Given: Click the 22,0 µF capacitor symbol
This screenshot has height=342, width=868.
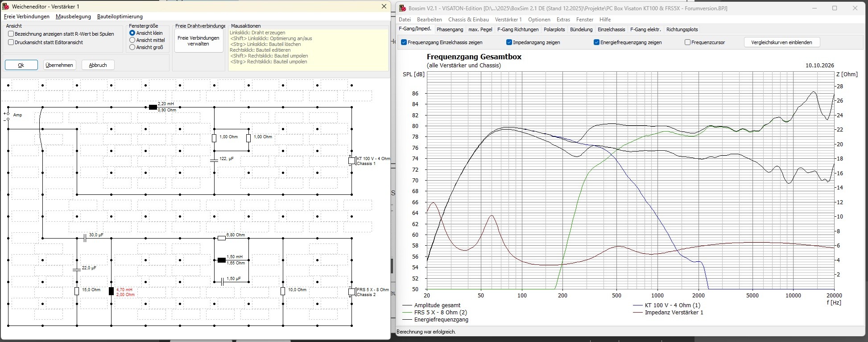Looking at the screenshot, I should [x=77, y=269].
